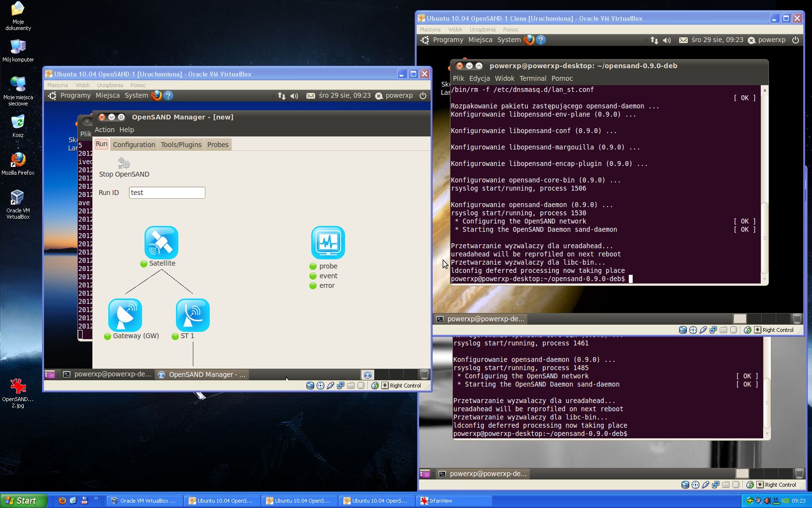Click Right Control label in Clone VM status bar
812x508 pixels.
(x=778, y=330)
